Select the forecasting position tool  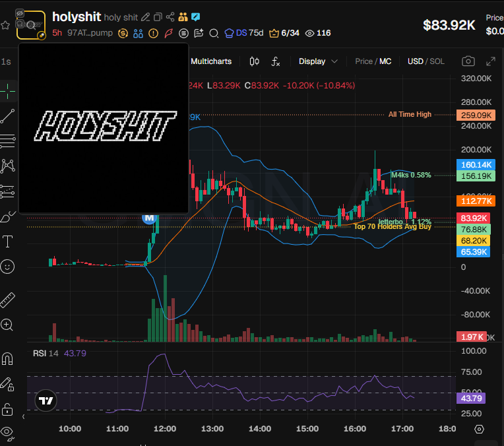[x=8, y=191]
